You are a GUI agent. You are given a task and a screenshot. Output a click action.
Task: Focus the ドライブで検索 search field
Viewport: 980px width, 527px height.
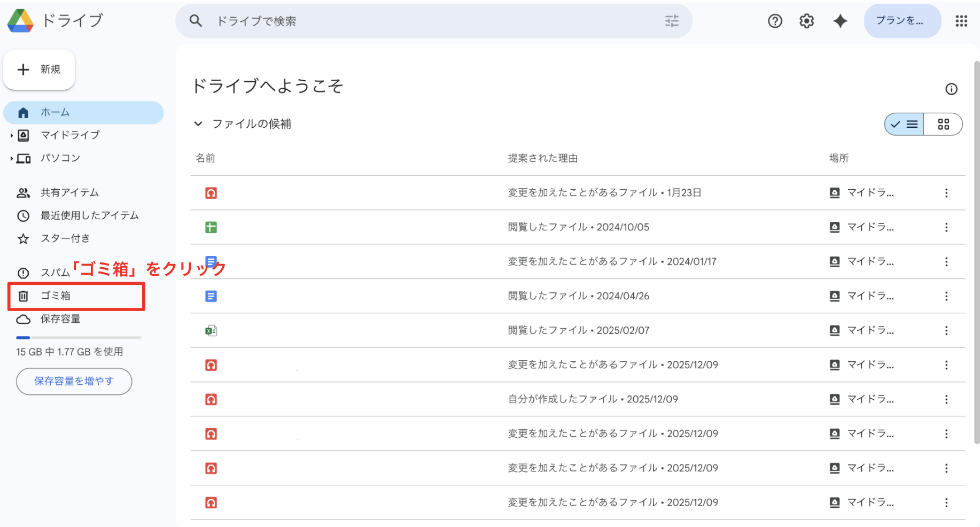(x=433, y=21)
